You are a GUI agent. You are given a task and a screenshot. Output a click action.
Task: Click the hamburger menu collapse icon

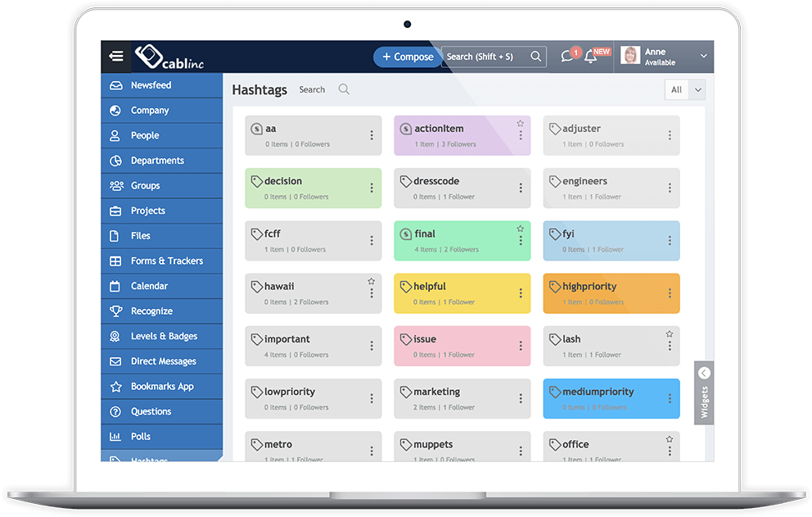pos(116,57)
